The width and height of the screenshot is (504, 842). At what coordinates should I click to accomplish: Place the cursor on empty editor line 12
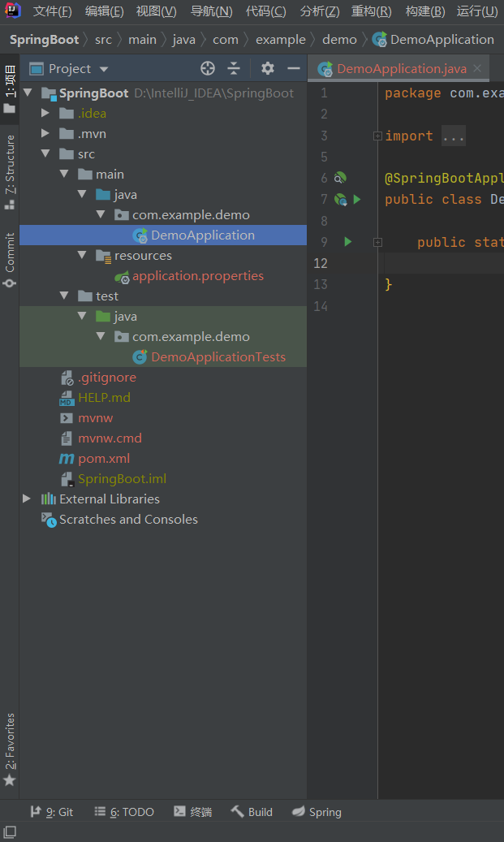(444, 263)
